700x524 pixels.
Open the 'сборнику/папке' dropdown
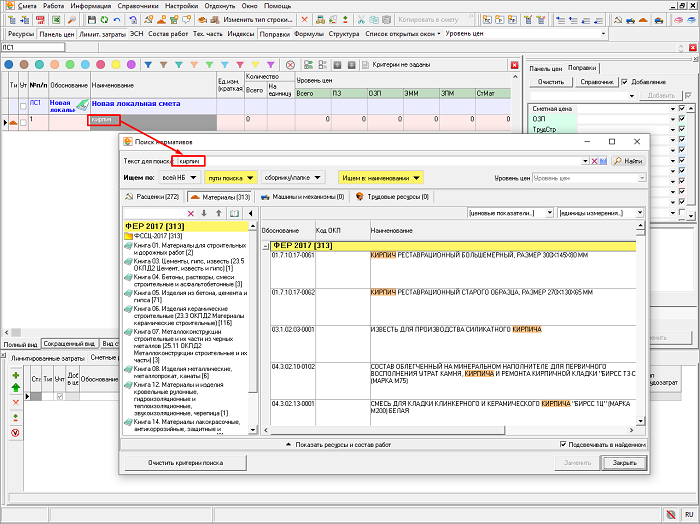pyautogui.click(x=293, y=178)
